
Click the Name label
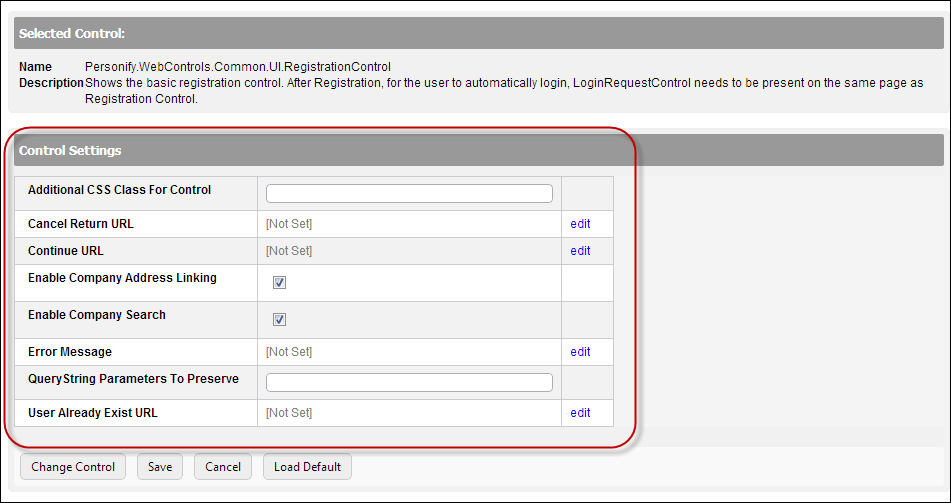pyautogui.click(x=35, y=67)
